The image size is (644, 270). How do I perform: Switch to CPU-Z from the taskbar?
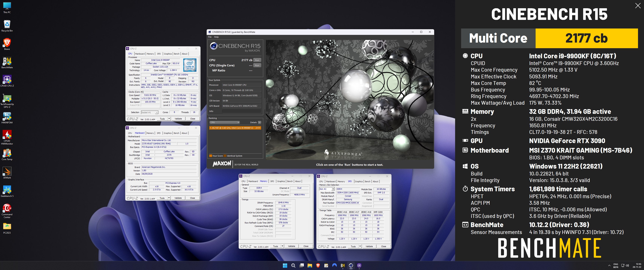[359, 265]
